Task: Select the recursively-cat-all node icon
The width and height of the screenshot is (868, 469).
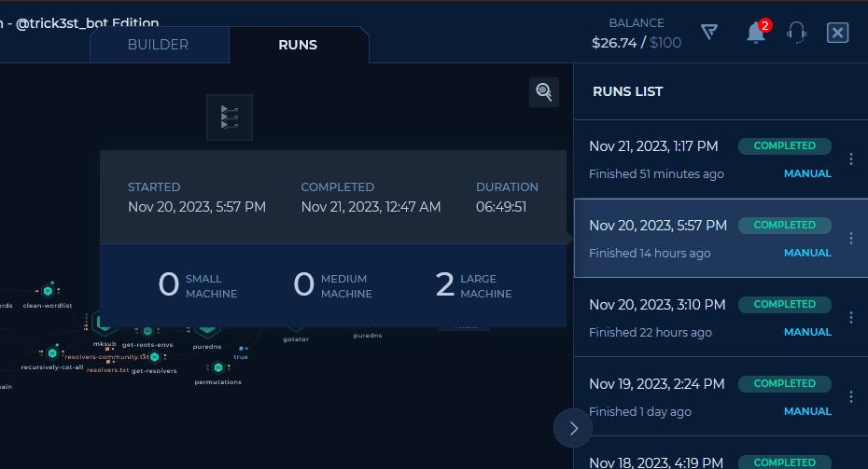Action: [52, 352]
